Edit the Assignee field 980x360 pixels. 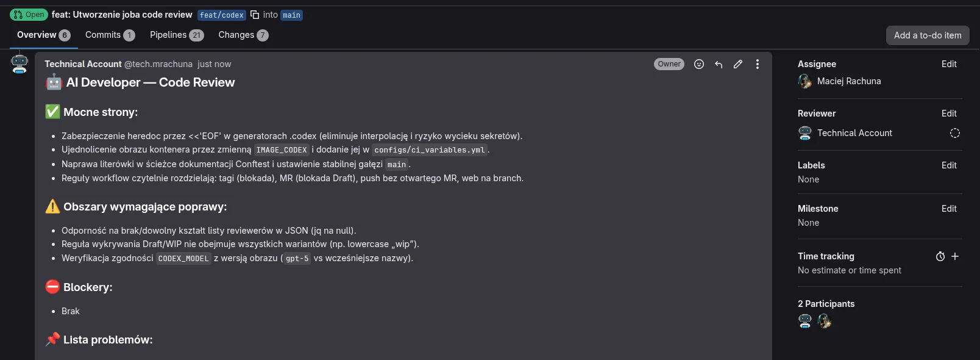tap(949, 64)
